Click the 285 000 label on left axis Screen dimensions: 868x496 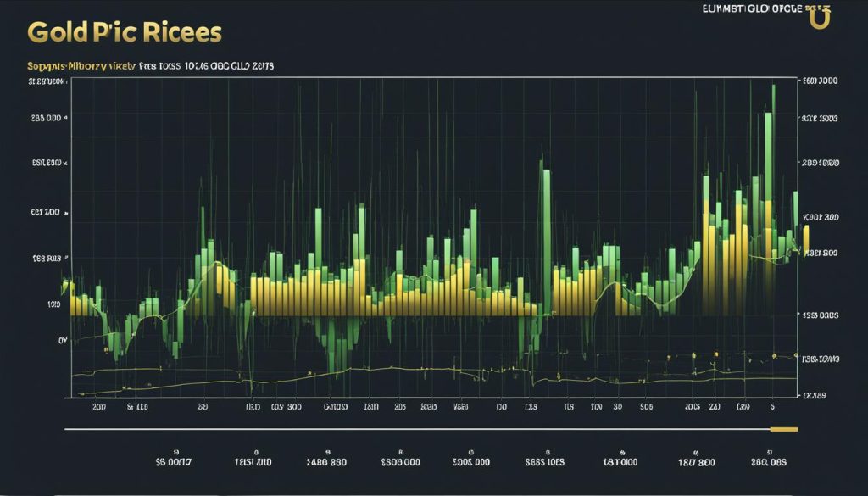point(46,120)
